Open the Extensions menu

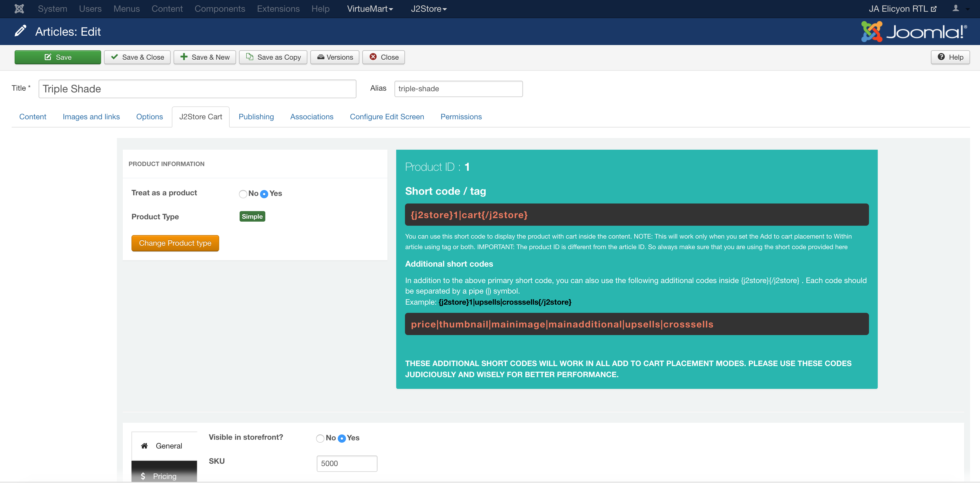pos(278,8)
